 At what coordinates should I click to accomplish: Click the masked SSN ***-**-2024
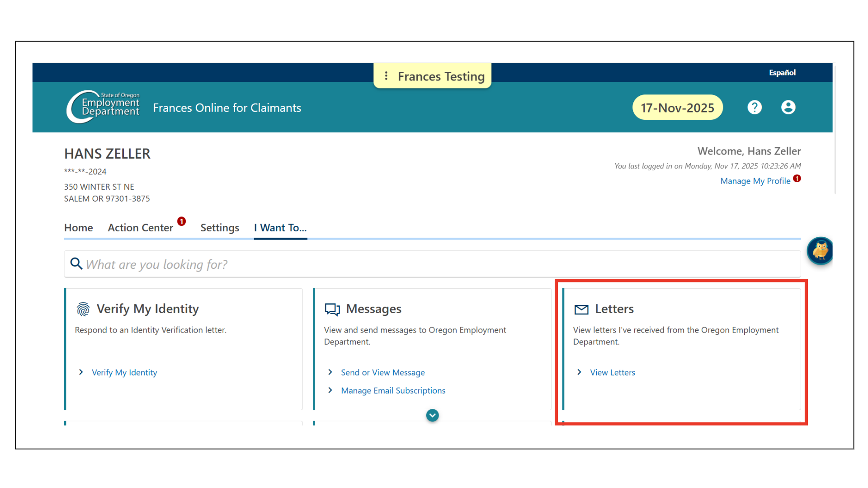pyautogui.click(x=85, y=172)
